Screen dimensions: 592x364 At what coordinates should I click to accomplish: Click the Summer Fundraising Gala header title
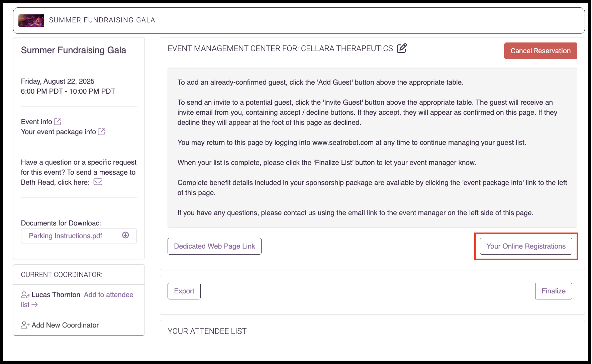click(x=102, y=20)
